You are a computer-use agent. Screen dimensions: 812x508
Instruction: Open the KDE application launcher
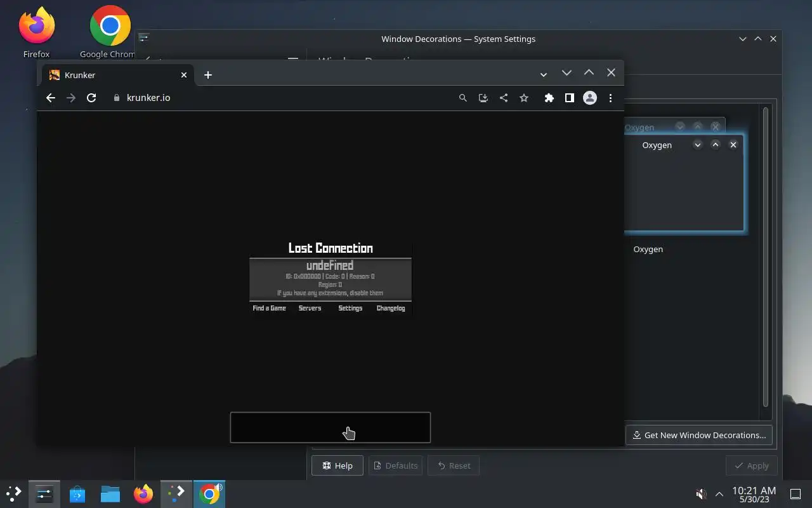tap(14, 493)
